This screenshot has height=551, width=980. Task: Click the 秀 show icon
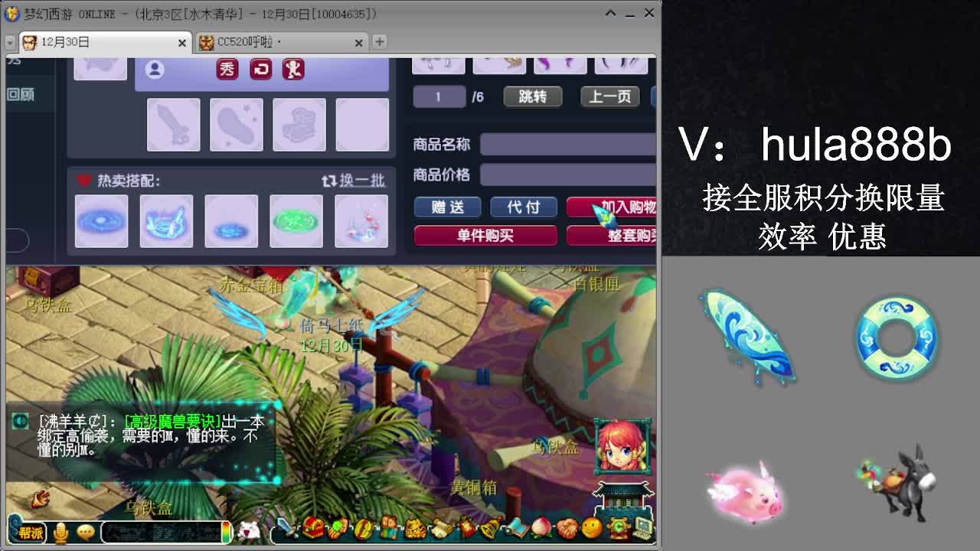coord(227,70)
